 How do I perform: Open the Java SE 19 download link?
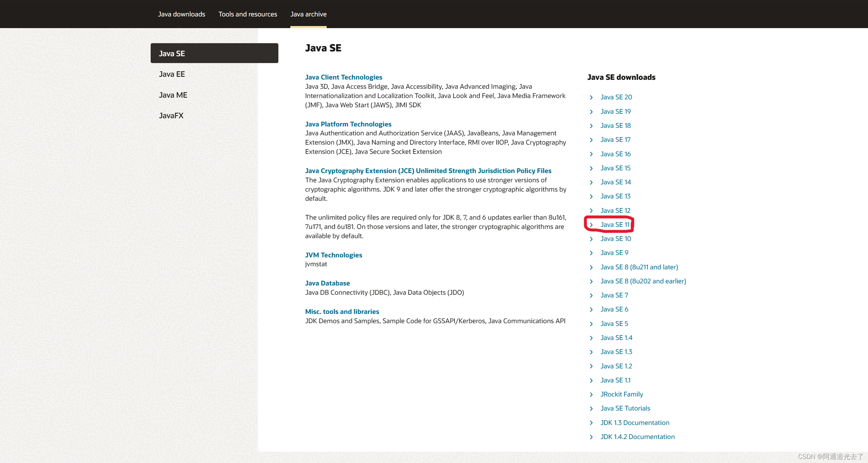(x=615, y=111)
